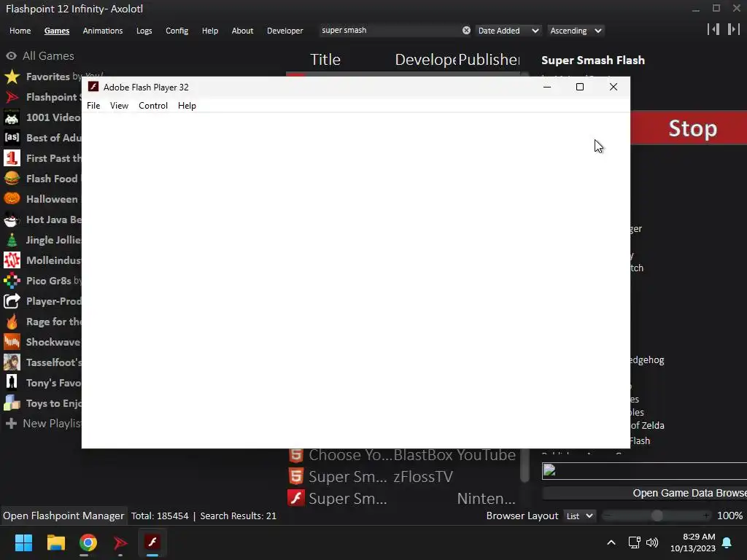Toggle the All Games eye visibility icon
The image size is (747, 560).
tap(12, 55)
